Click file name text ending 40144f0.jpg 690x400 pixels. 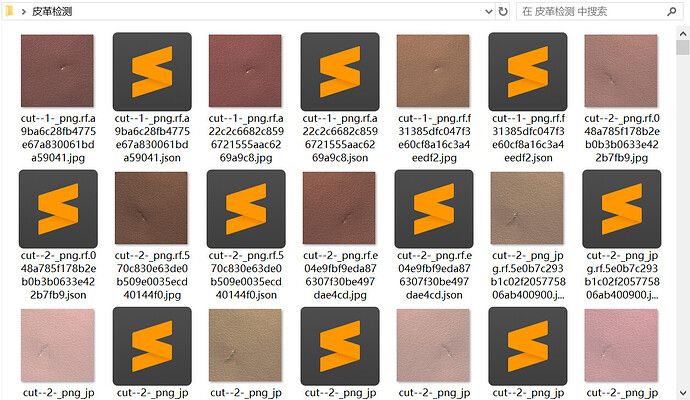152,275
